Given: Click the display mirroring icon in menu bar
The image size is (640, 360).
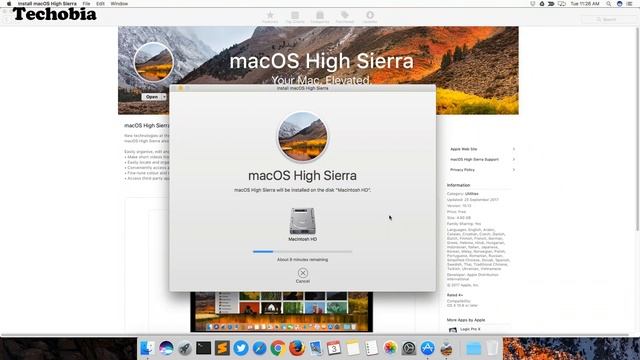Looking at the screenshot, I should click(x=562, y=4).
